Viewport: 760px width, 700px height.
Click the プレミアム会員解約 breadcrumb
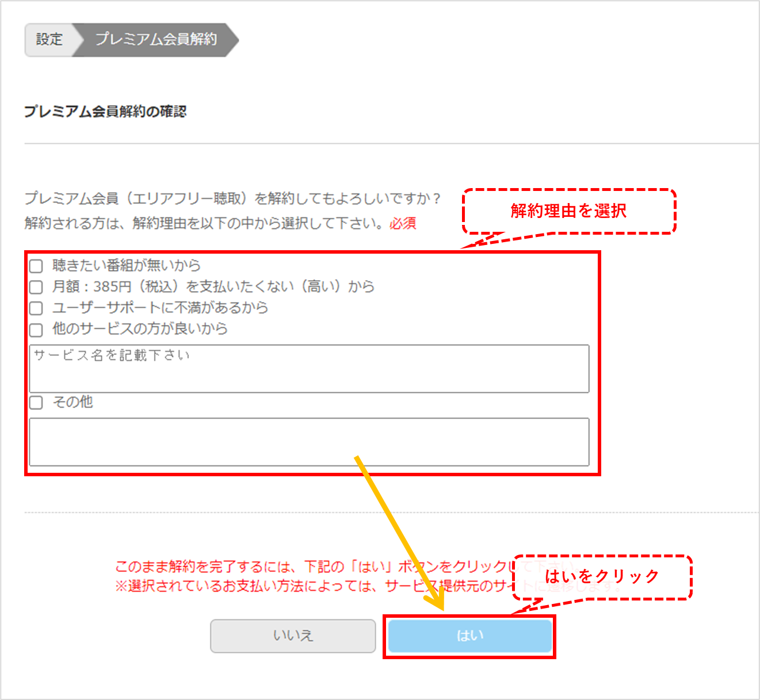point(156,40)
